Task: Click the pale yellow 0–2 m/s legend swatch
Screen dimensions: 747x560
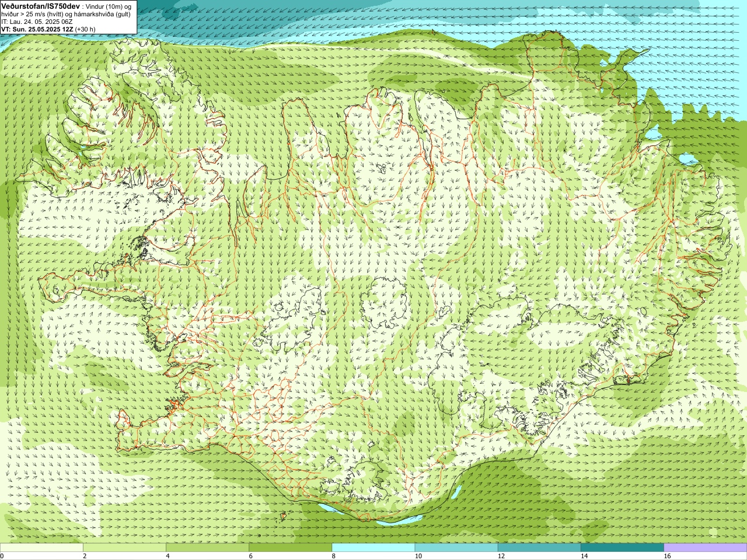Action: point(41,548)
